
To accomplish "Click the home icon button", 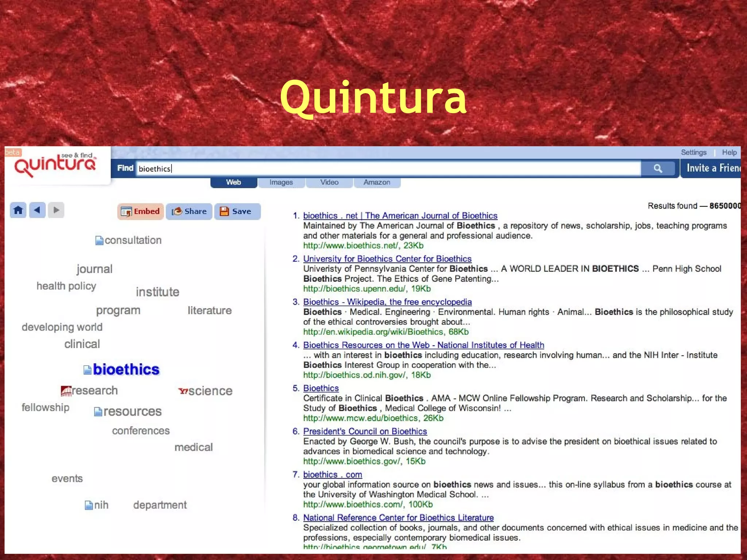I will pos(18,210).
